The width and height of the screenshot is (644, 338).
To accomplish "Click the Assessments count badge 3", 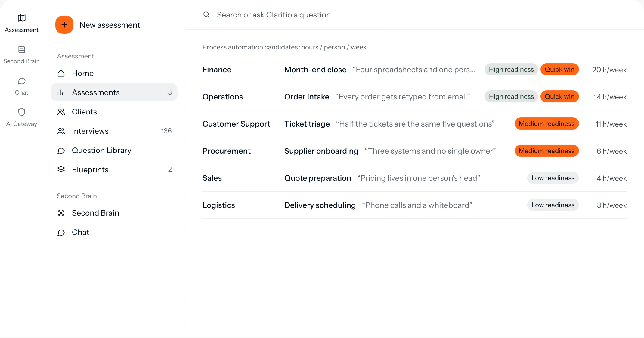I will (170, 92).
